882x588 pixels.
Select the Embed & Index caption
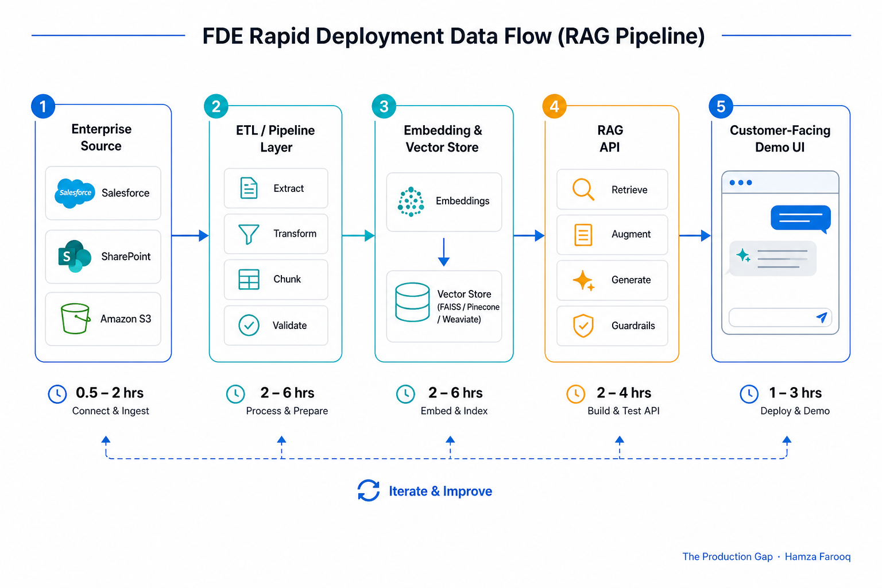click(x=454, y=411)
